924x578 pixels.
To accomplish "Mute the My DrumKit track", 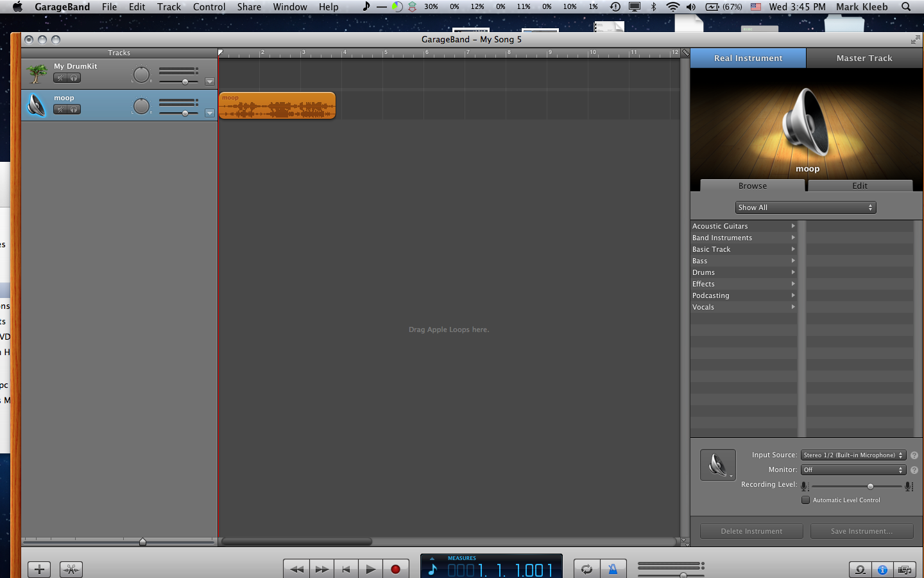I will 60,78.
